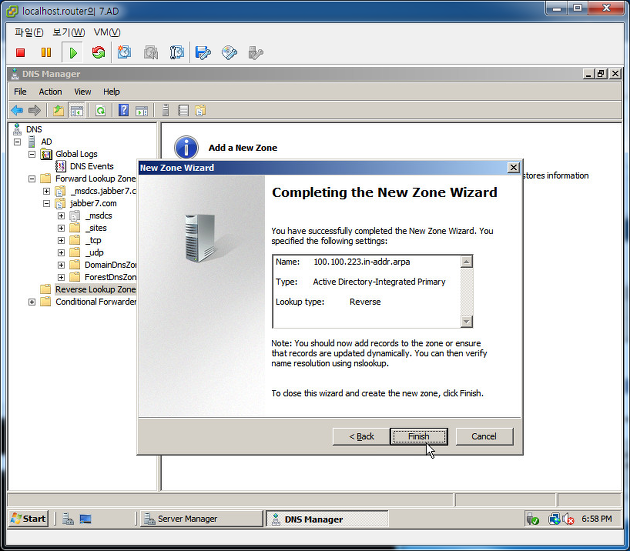Click the server icon in DNS toolbar
This screenshot has width=630, height=551.
click(165, 110)
